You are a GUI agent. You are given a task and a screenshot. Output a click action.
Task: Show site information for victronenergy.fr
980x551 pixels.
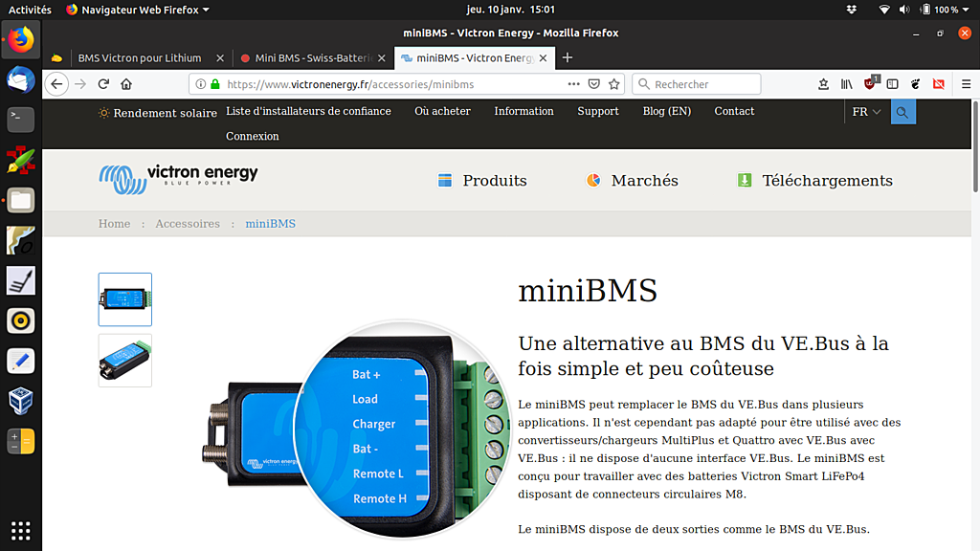pyautogui.click(x=200, y=84)
